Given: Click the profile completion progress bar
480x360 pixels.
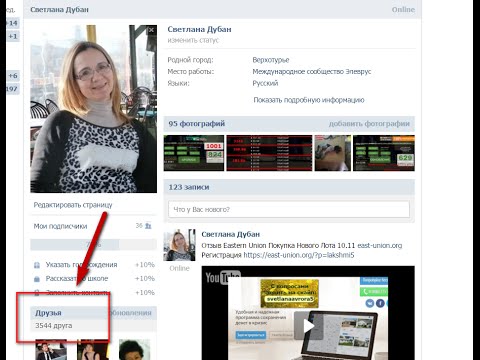Looking at the screenshot, I should [x=93, y=245].
